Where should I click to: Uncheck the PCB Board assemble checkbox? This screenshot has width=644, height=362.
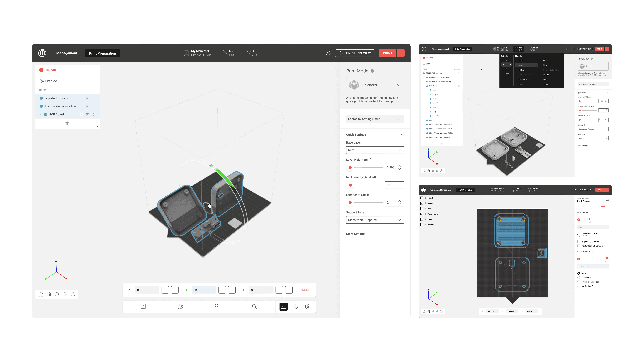tap(82, 114)
